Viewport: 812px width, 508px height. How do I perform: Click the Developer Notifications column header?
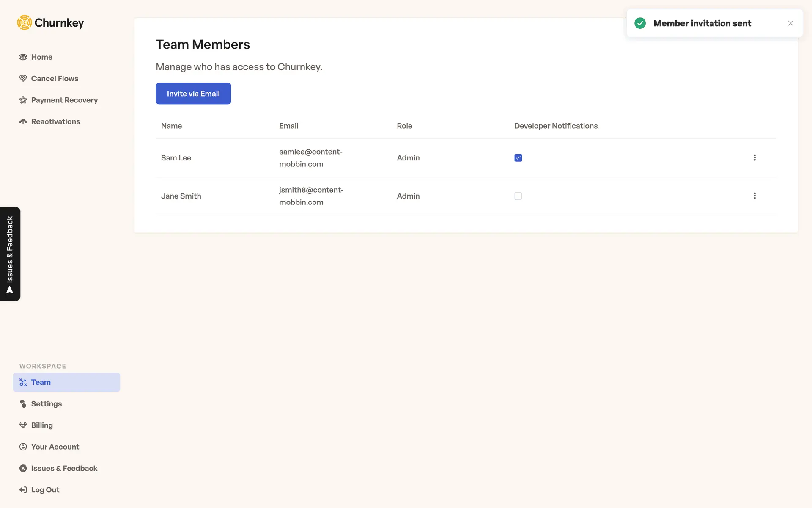click(556, 126)
